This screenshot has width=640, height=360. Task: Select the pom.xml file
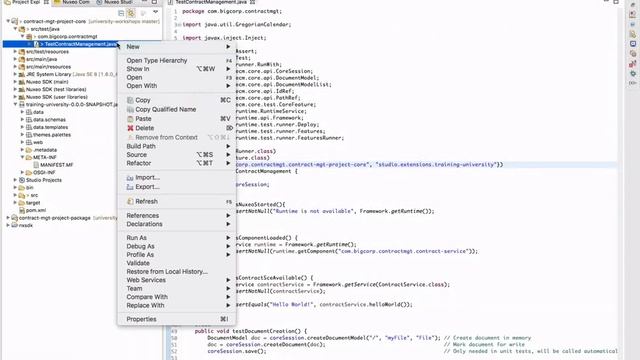point(32,210)
